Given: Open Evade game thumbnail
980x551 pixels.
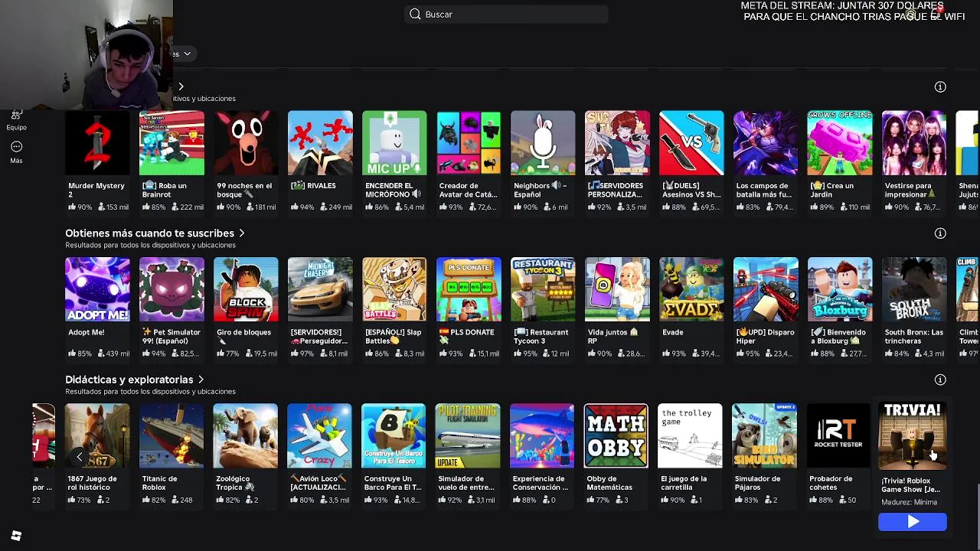Looking at the screenshot, I should click(691, 289).
